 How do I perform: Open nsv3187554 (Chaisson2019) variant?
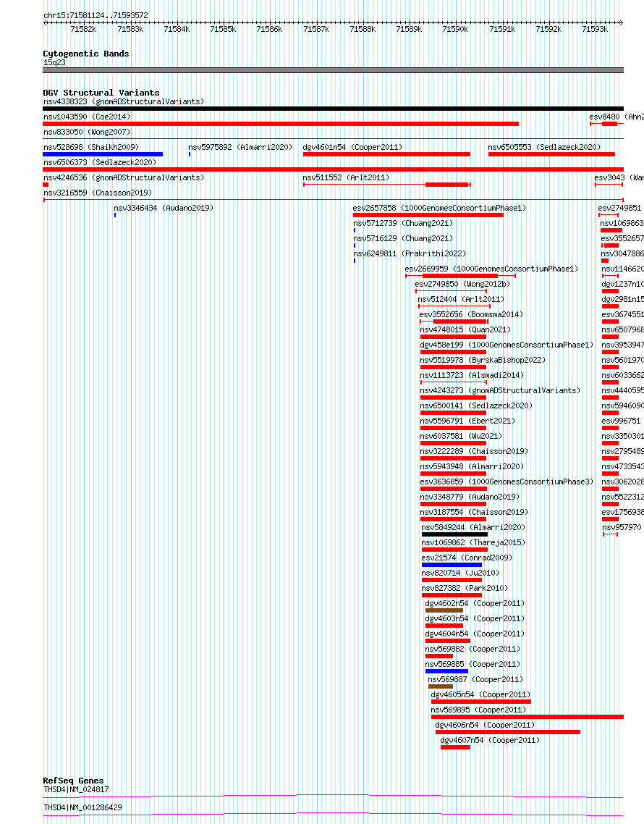pyautogui.click(x=474, y=513)
